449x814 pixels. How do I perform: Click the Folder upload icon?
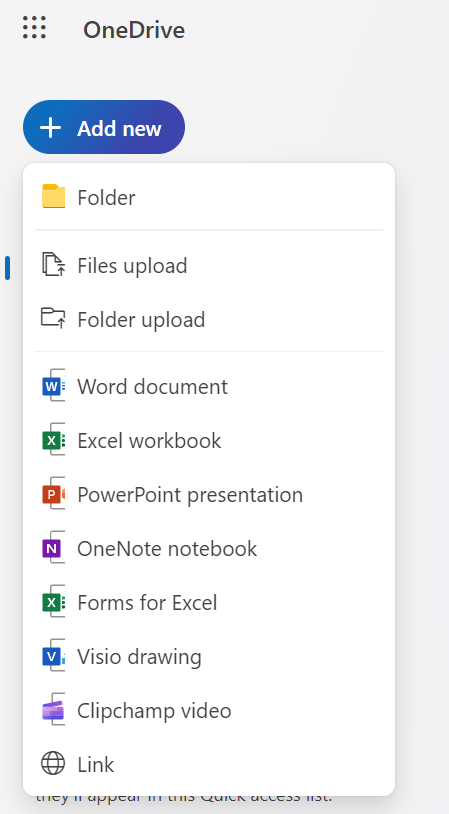[53, 318]
